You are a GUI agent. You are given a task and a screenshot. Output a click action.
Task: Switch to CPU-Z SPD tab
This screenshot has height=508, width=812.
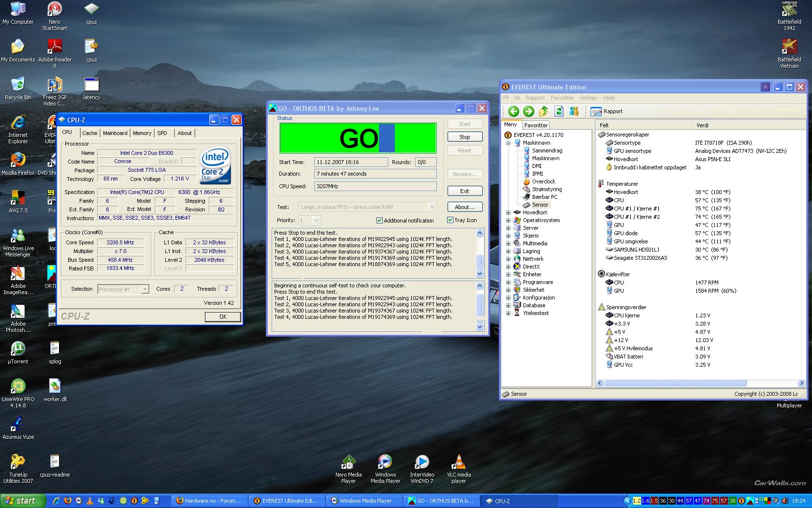tap(162, 133)
